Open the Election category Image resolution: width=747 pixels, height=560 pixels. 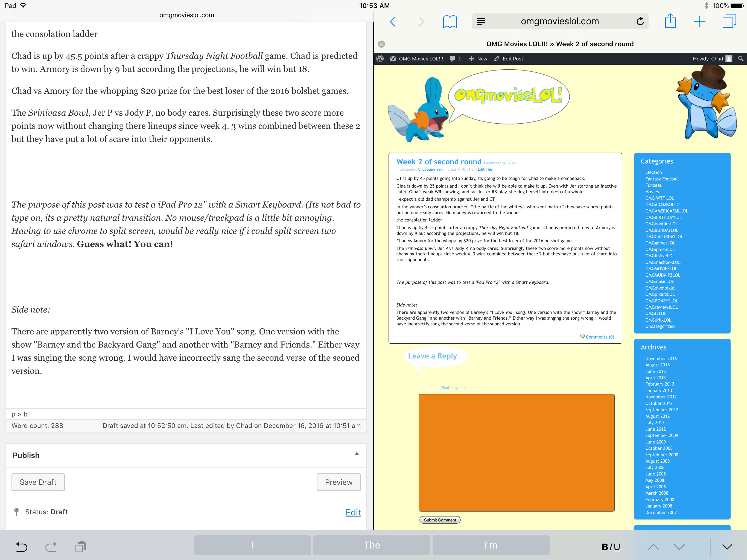[x=653, y=172]
